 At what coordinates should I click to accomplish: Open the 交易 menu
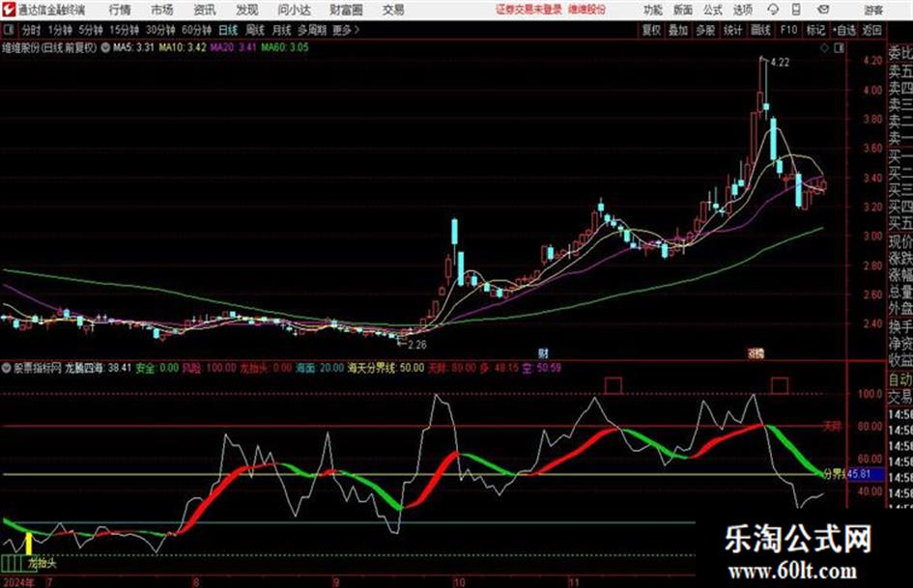(393, 10)
